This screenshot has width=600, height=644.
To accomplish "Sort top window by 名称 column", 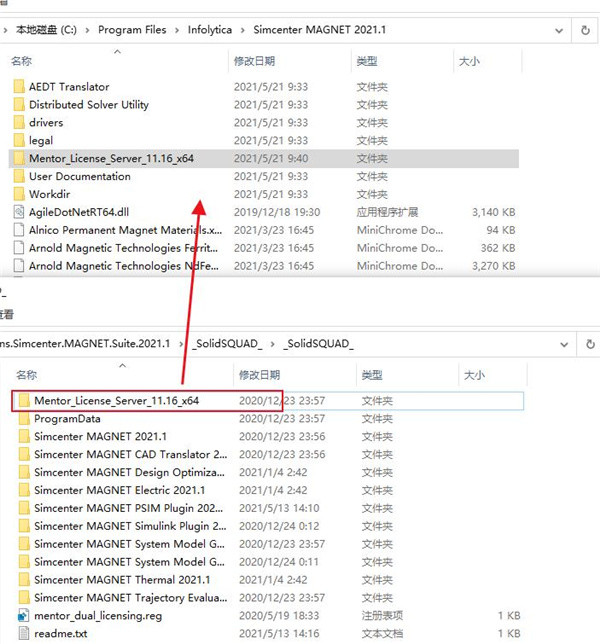I will pos(21,61).
